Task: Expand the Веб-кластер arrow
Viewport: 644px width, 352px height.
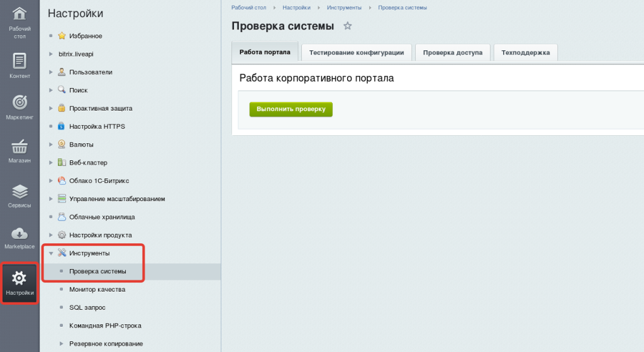Action: (x=51, y=162)
